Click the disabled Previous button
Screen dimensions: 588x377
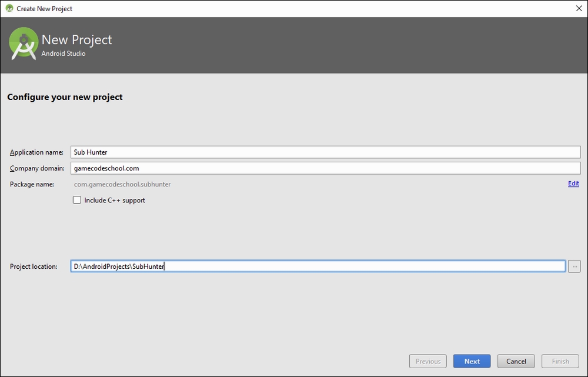tap(427, 361)
